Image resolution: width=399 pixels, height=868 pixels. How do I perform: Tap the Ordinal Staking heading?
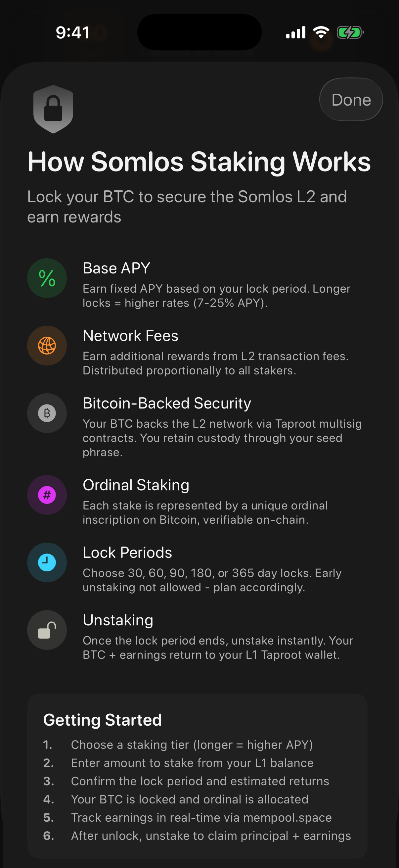click(x=136, y=485)
